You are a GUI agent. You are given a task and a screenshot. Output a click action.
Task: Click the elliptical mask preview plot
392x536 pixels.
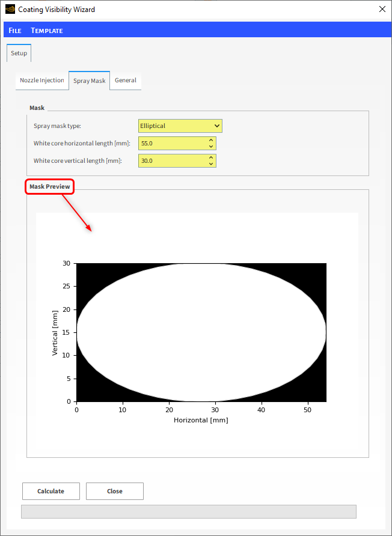(201, 332)
